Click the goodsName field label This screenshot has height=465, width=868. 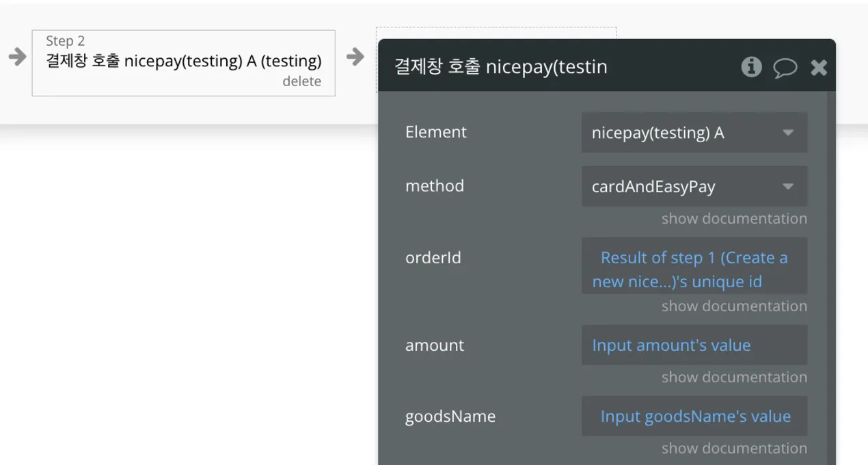[x=450, y=416]
